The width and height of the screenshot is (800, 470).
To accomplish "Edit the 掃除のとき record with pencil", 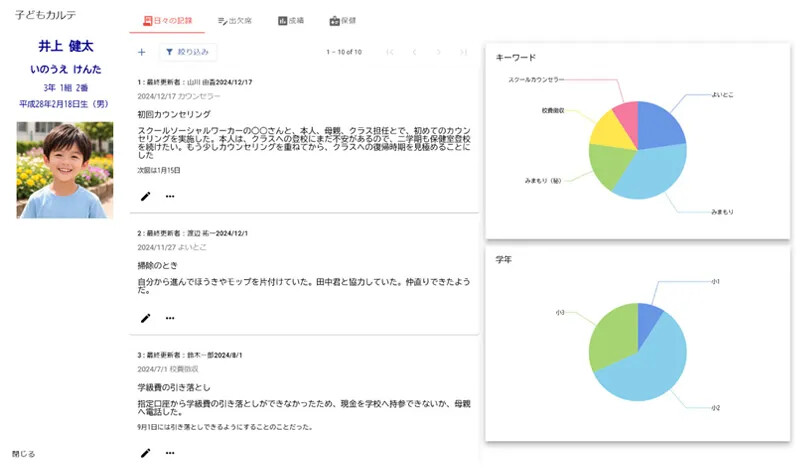I will pyautogui.click(x=145, y=318).
